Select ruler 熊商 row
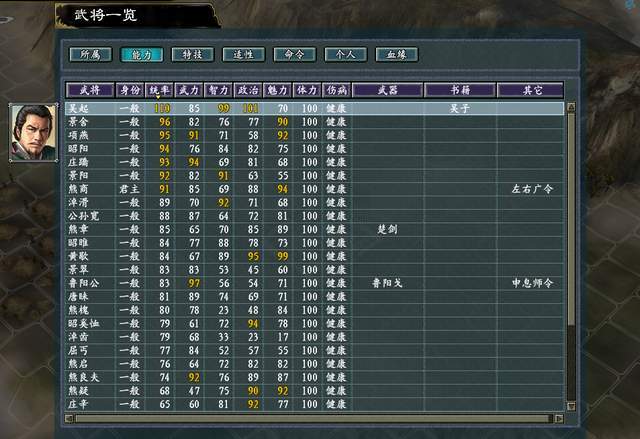Screen dimensions: 640x439 pos(314,189)
